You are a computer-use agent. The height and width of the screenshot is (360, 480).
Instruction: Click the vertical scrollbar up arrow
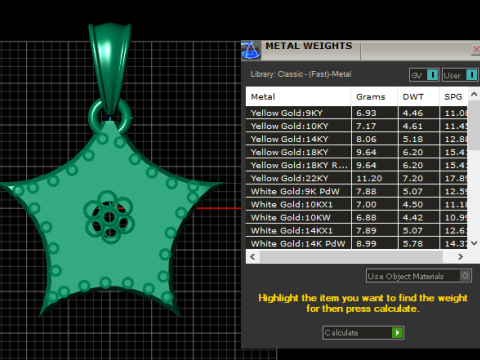pos(474,94)
